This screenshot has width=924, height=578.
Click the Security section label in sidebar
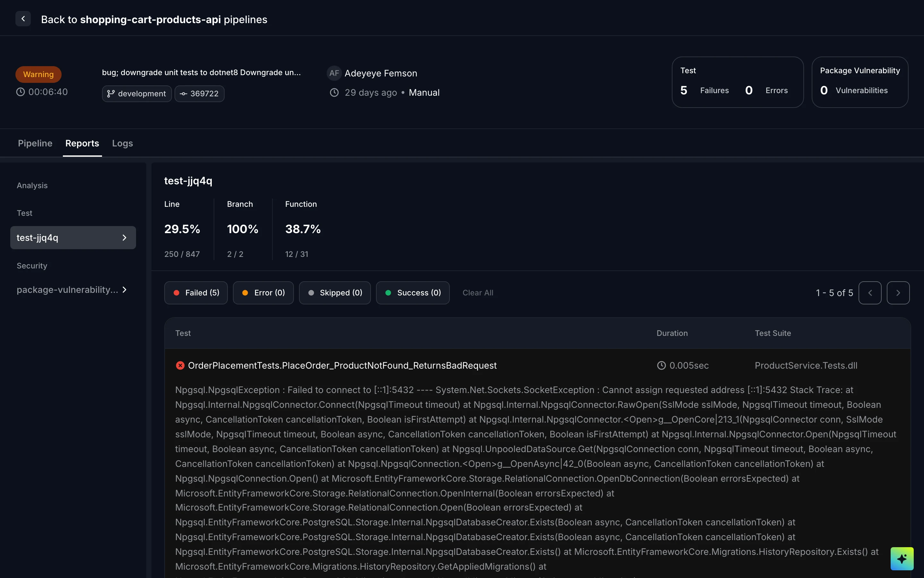click(32, 266)
